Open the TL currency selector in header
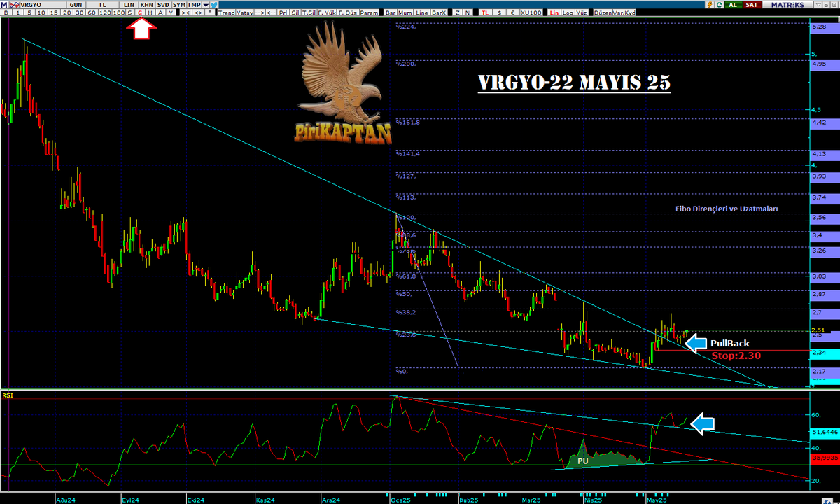 [102, 5]
